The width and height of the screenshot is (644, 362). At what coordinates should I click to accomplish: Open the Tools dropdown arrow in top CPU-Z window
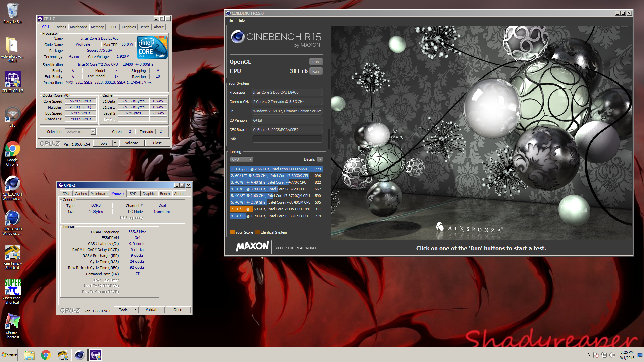click(115, 143)
